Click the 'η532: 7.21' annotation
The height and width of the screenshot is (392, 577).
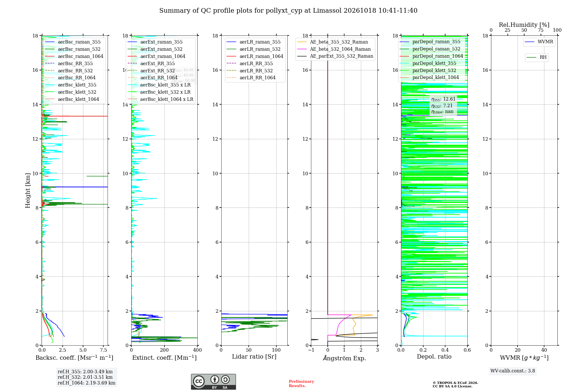442,106
